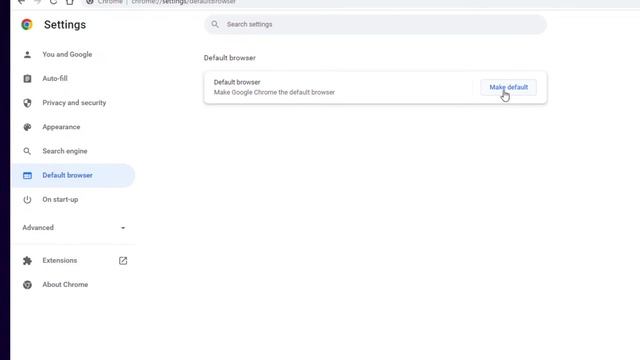This screenshot has width=640, height=360.
Task: Click the Default browser window icon
Action: click(27, 176)
